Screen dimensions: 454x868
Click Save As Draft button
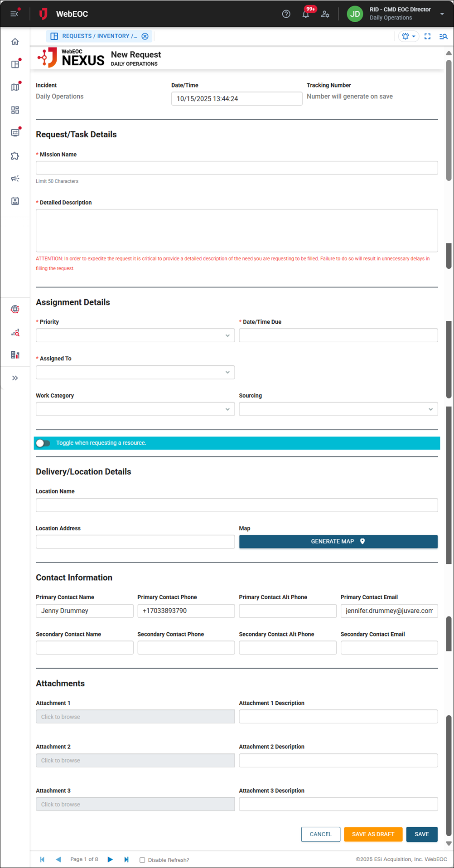[373, 834]
